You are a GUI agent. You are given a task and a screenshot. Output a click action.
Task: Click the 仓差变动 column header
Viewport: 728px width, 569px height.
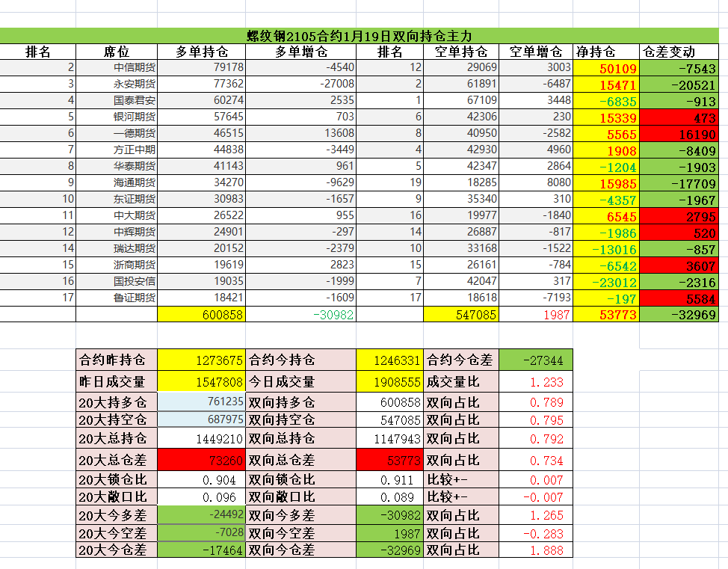click(x=679, y=52)
